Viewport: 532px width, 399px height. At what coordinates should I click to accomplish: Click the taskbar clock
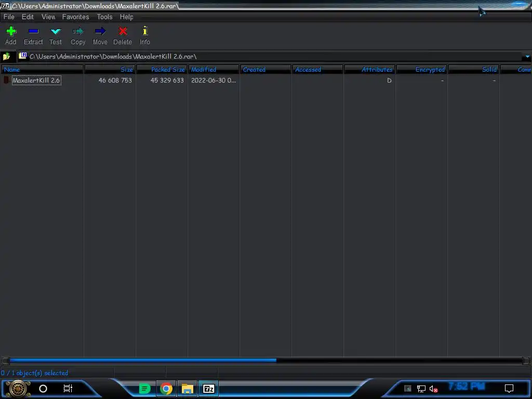pos(467,387)
